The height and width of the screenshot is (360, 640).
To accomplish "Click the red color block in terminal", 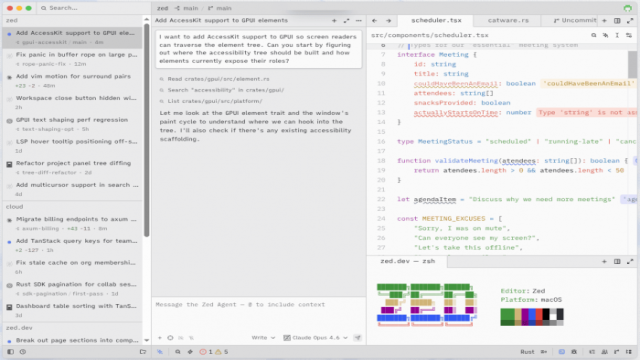I will click(539, 317).
